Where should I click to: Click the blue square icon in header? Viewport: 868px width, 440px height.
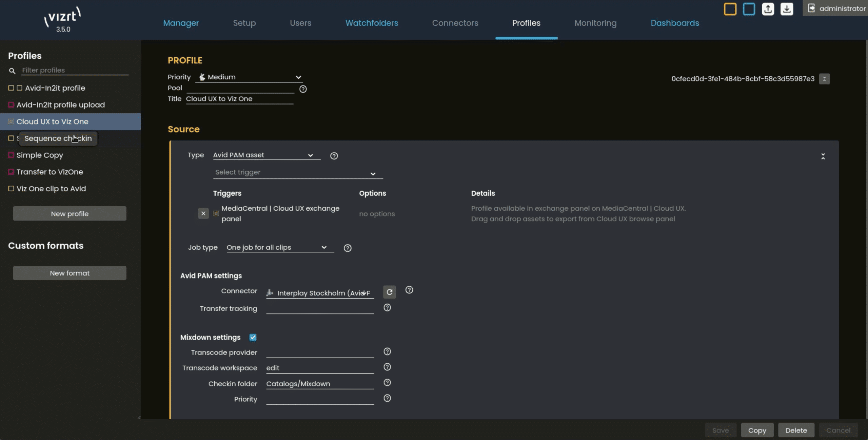749,9
